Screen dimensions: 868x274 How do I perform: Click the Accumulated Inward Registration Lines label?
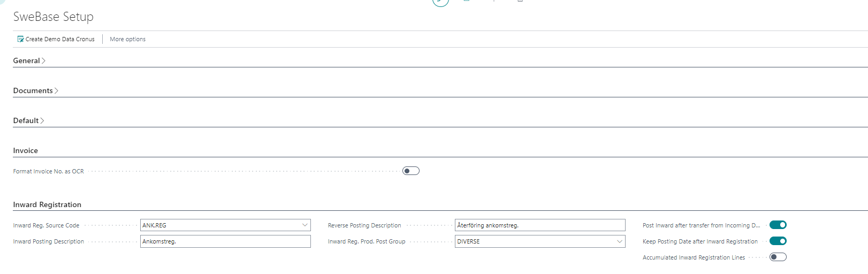coord(694,257)
